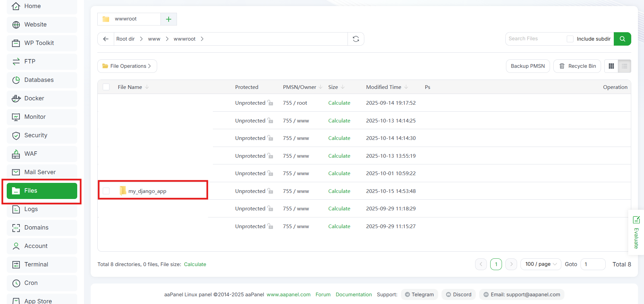644x304 pixels.
Task: Calculate size for 755 / root row
Action: (339, 103)
